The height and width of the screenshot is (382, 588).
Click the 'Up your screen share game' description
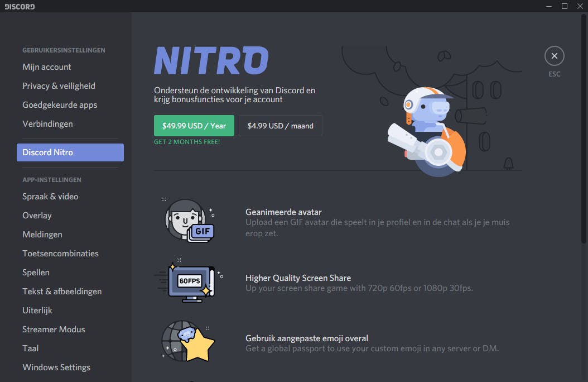359,288
